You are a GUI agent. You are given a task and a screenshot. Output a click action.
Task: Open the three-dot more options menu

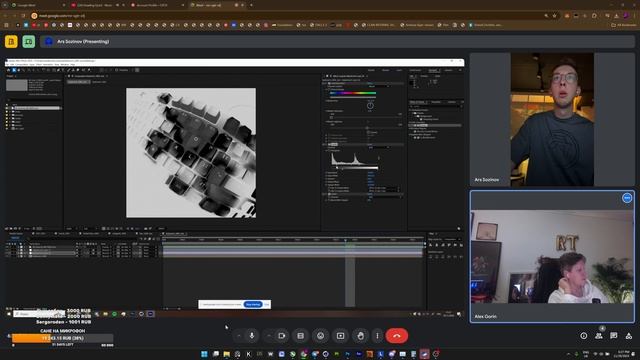(x=377, y=336)
